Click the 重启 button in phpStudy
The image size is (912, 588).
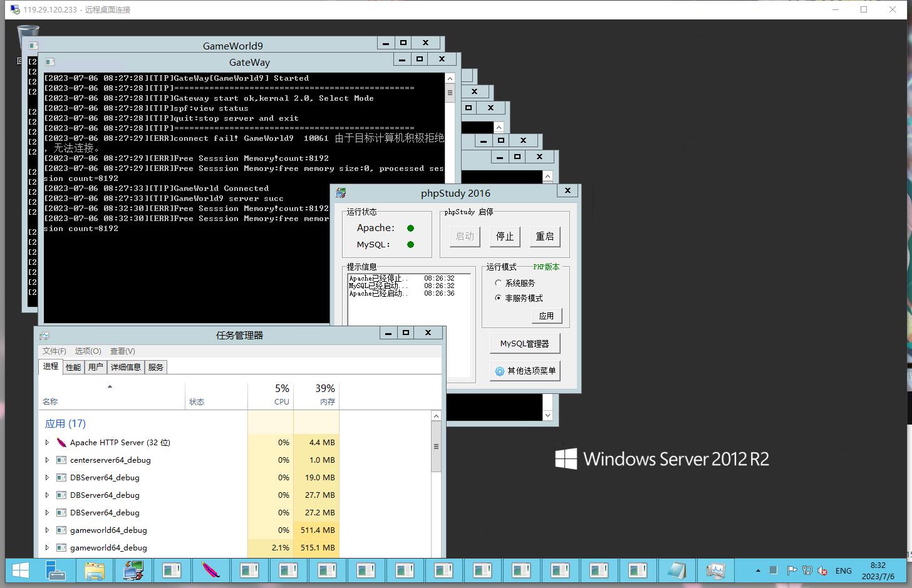tap(545, 236)
